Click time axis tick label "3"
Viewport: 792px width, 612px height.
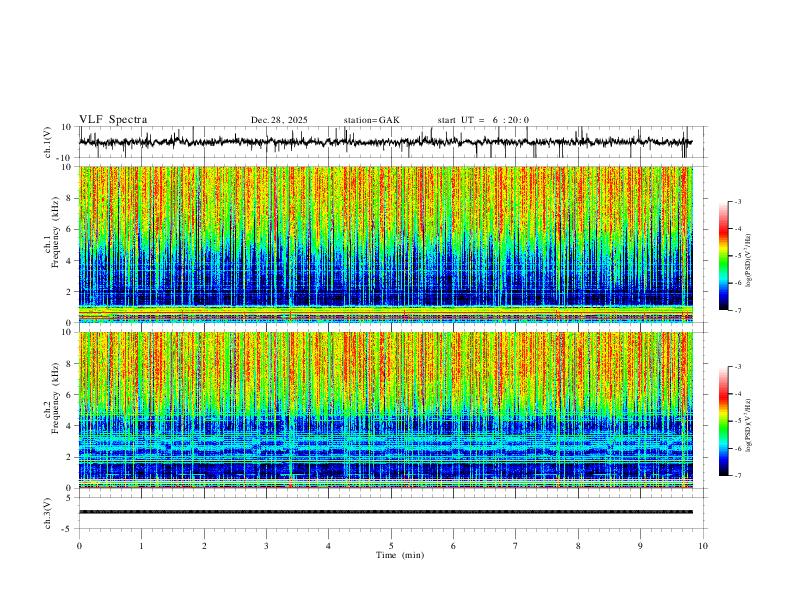click(x=266, y=546)
